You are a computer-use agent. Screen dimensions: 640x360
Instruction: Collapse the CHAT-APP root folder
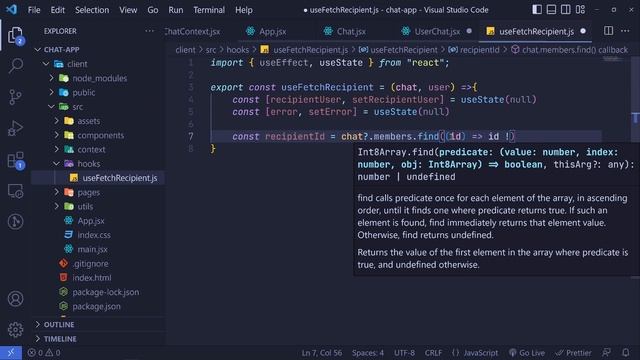pos(38,49)
